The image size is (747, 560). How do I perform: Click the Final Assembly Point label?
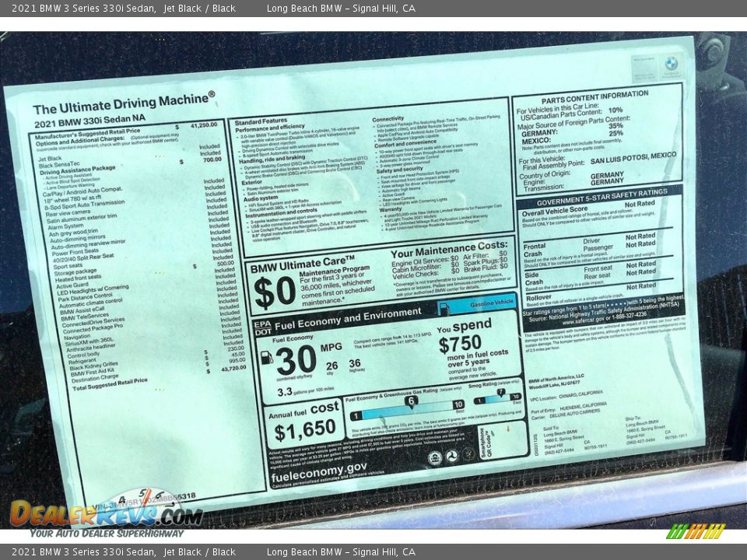pyautogui.click(x=553, y=166)
